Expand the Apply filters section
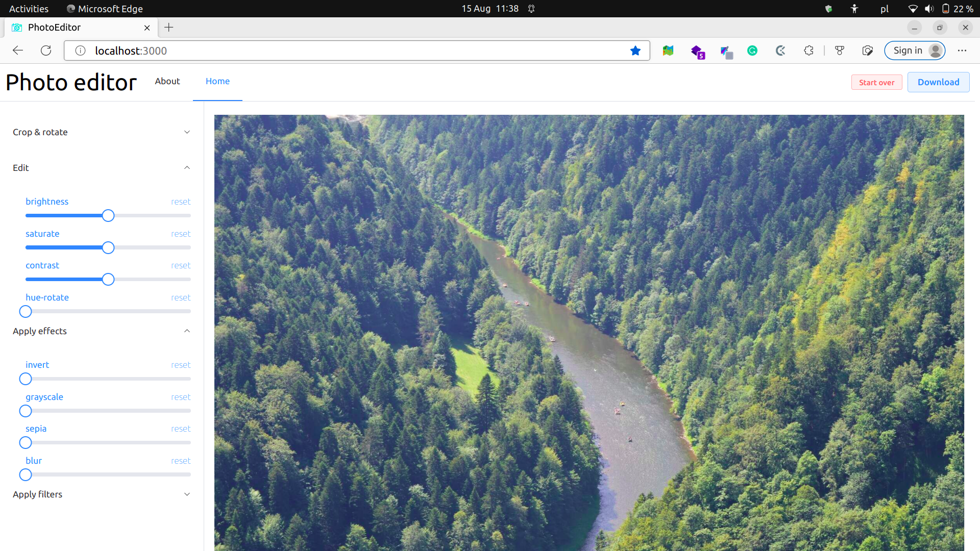The image size is (980, 551). [x=187, y=494]
